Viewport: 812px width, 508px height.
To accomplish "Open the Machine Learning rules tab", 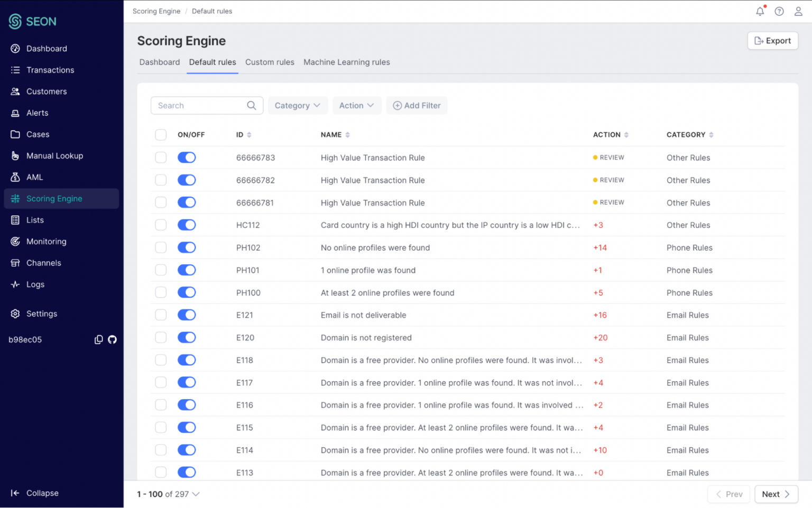I will click(x=346, y=62).
